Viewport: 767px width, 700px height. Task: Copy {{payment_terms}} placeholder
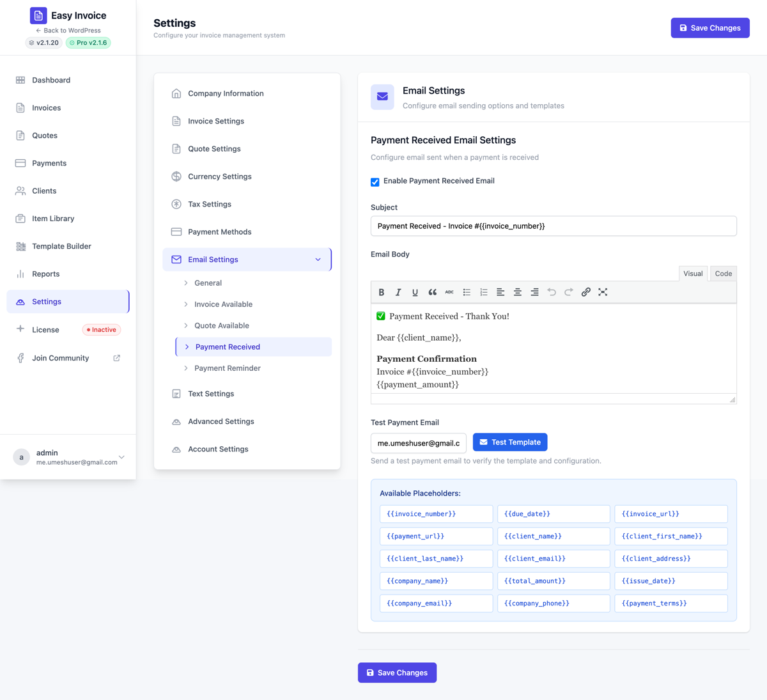(x=671, y=603)
